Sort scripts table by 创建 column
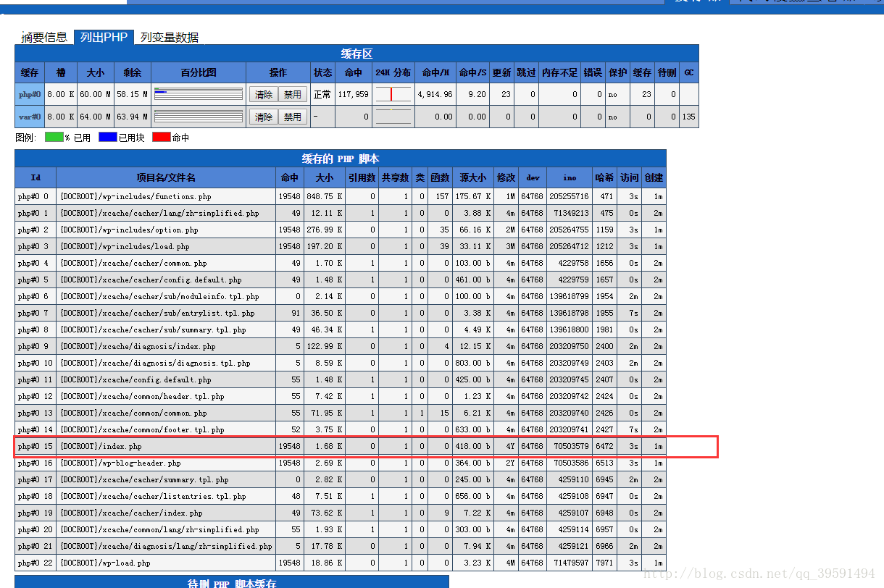 [654, 177]
